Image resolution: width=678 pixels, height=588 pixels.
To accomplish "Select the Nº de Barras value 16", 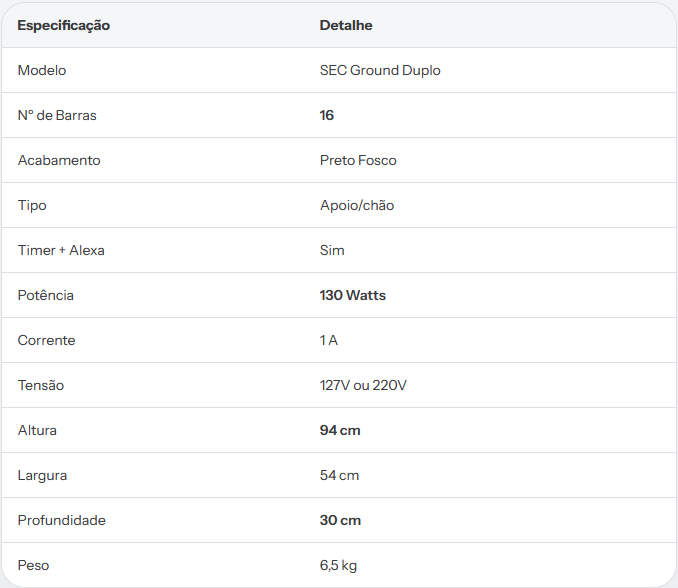I will pyautogui.click(x=327, y=115).
